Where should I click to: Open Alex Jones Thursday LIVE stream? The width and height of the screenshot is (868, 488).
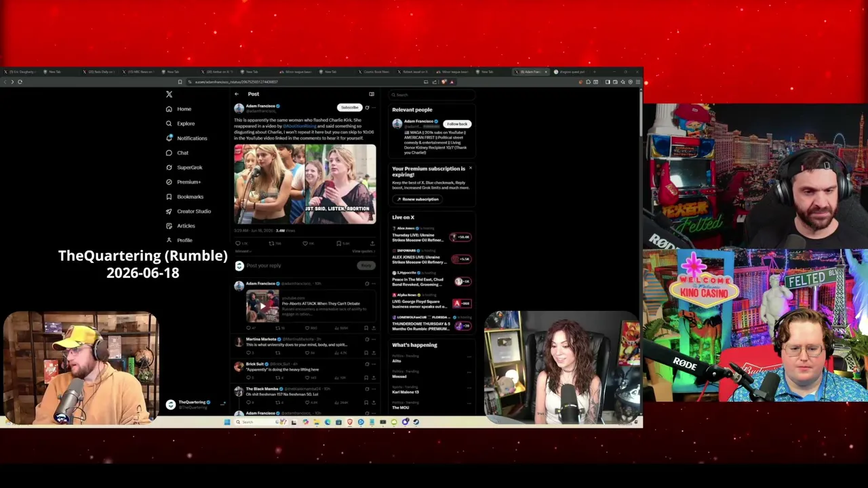coord(431,236)
